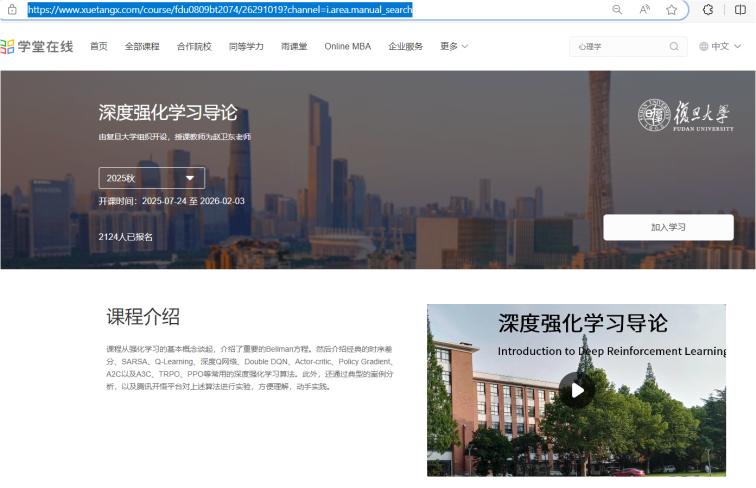Click the site lock icon in address bar

point(12,10)
